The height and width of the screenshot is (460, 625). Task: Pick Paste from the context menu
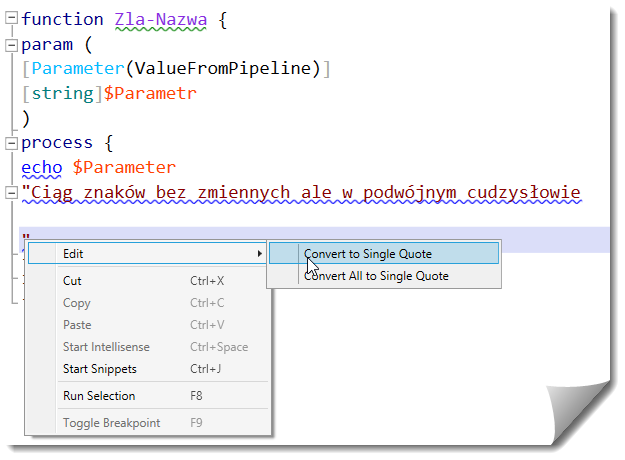(77, 325)
